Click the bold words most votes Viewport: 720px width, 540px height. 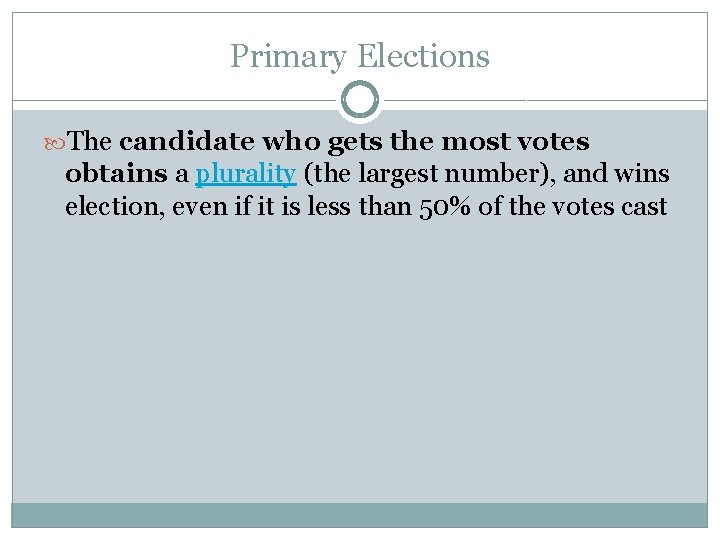515,141
